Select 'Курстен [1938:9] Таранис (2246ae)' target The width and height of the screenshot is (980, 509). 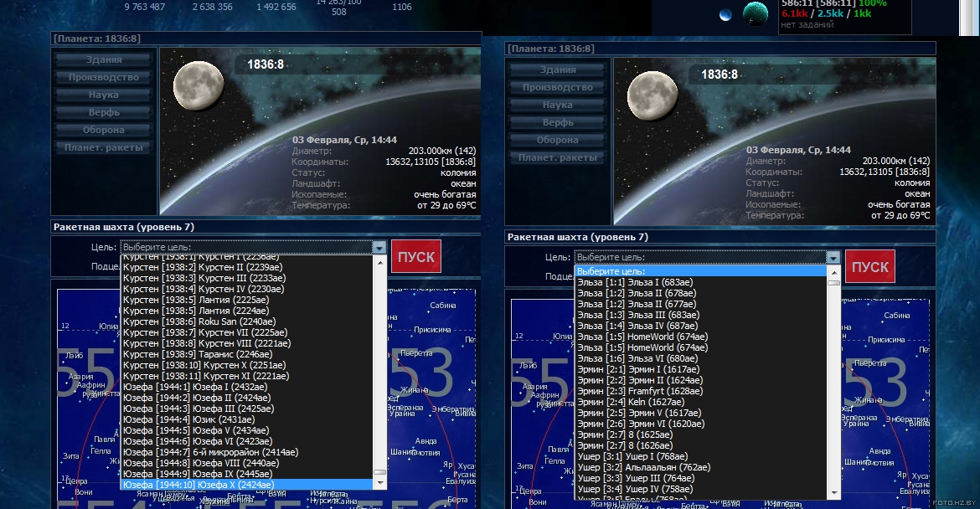[247, 354]
